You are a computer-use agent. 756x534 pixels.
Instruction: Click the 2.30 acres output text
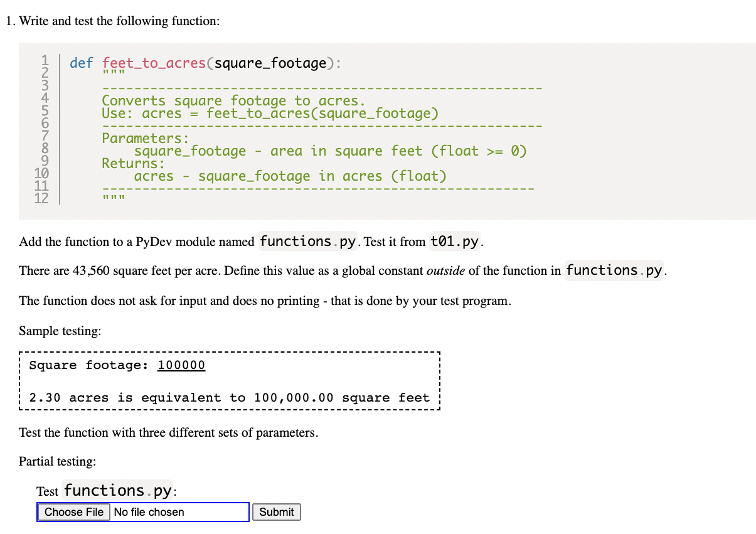(229, 397)
